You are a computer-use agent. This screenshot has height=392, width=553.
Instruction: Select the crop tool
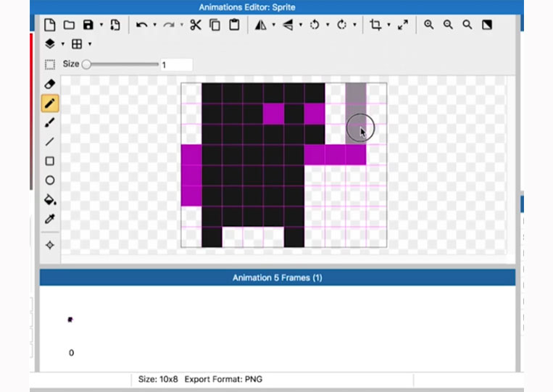click(x=375, y=25)
